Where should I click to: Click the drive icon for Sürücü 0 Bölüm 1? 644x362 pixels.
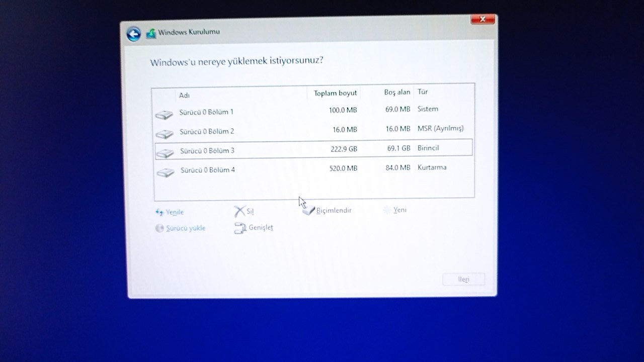coord(164,115)
